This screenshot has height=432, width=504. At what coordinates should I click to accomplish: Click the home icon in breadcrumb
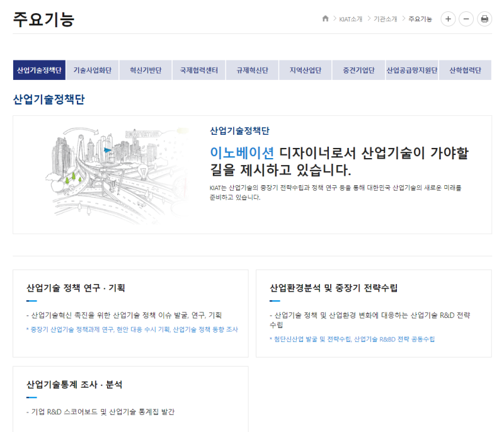(x=325, y=19)
